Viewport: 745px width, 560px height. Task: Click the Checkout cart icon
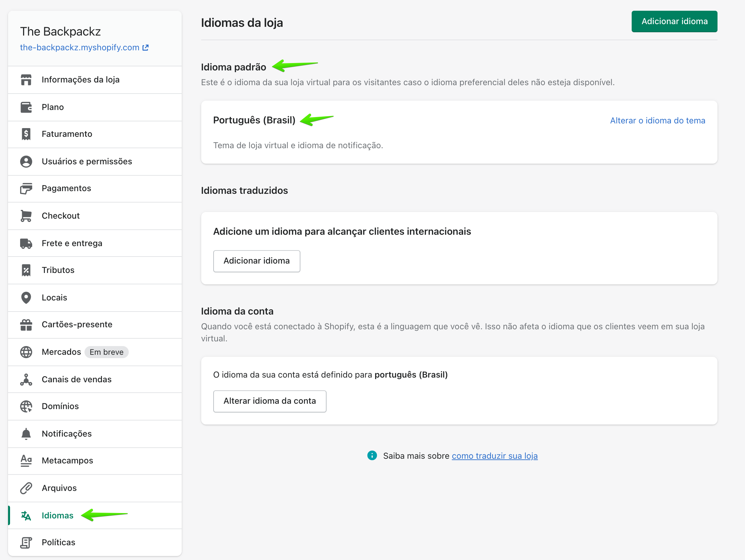[x=26, y=216]
